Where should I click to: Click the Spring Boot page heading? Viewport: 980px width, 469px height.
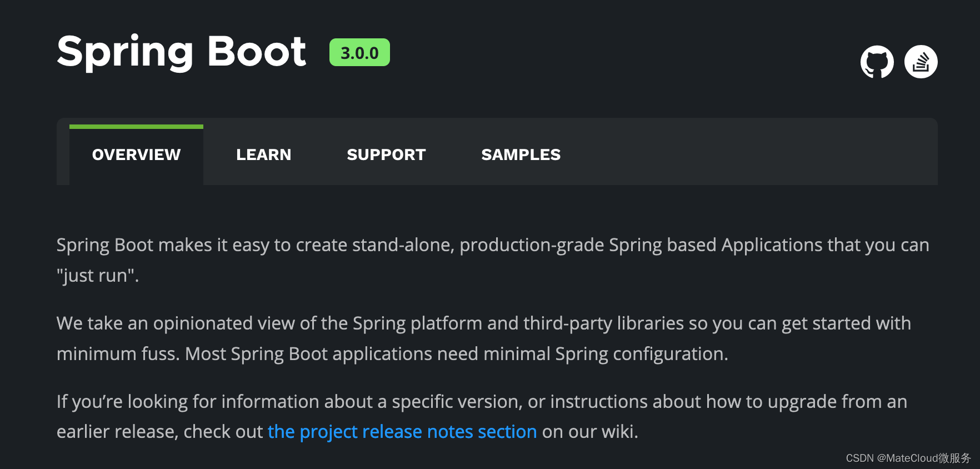point(181,52)
